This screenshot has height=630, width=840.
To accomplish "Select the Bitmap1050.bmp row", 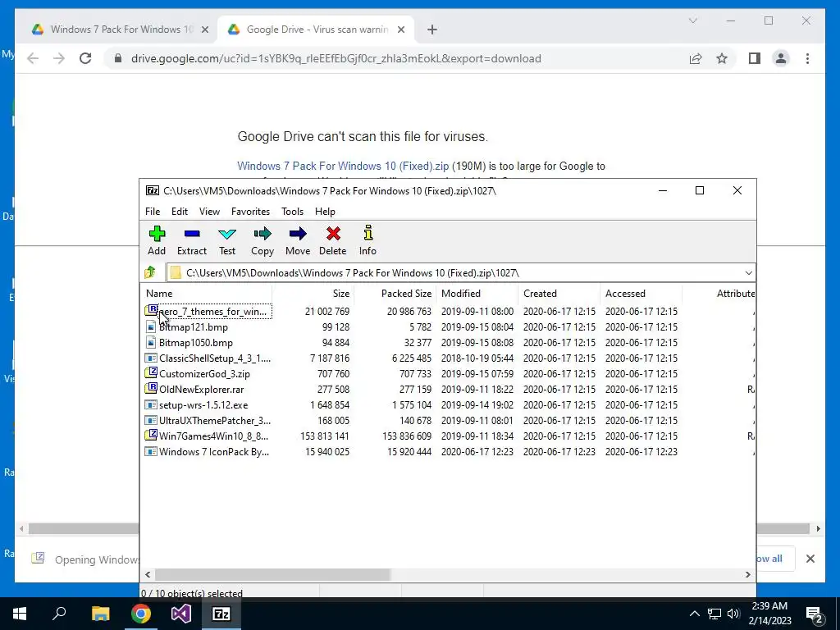I will pos(448,342).
